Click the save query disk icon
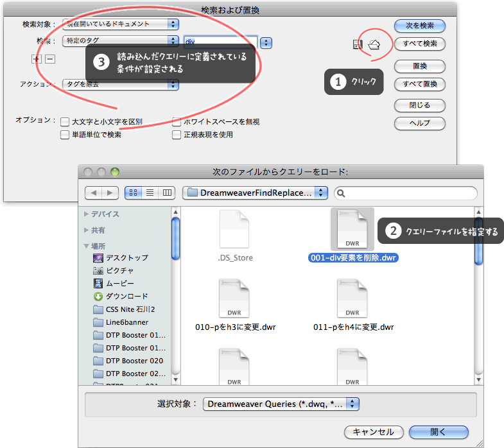The height and width of the screenshot is (448, 504). 358,44
